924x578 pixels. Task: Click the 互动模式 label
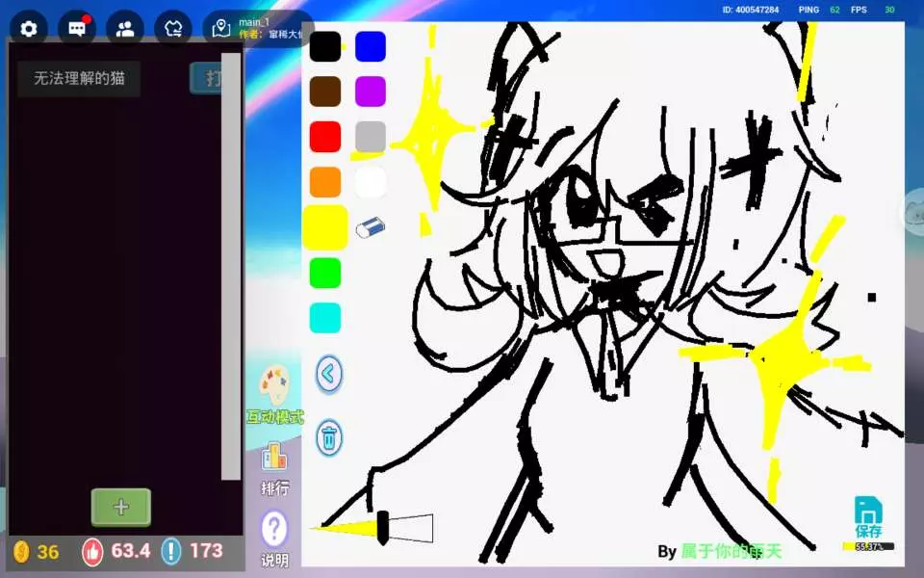(x=275, y=417)
